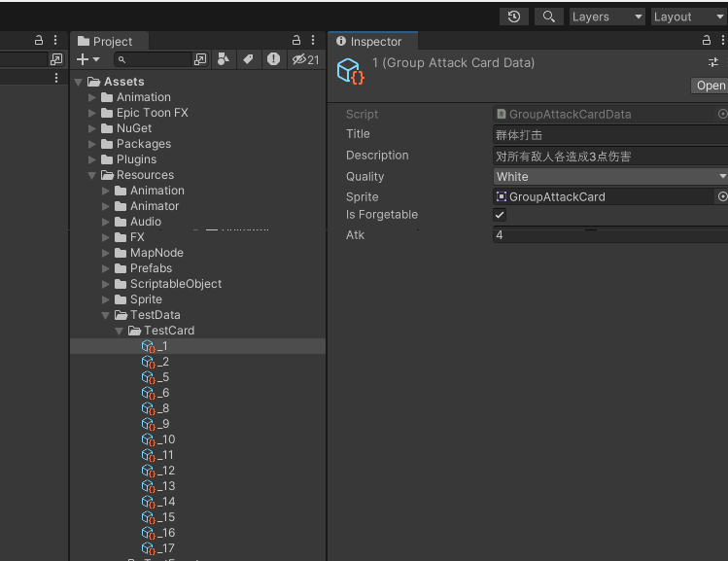Viewport: 728px width, 561px height.
Task: Open the Sprite object picker circle
Action: pos(722,196)
